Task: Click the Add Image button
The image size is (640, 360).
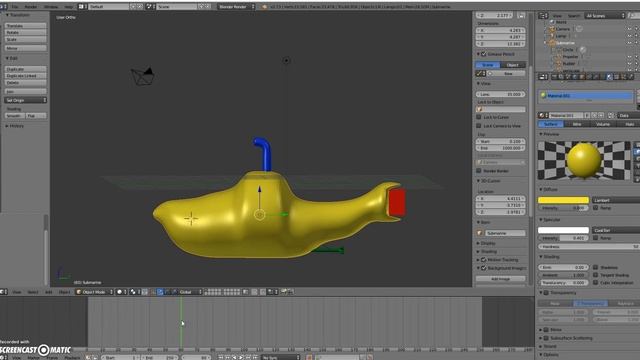Action: 500,279
